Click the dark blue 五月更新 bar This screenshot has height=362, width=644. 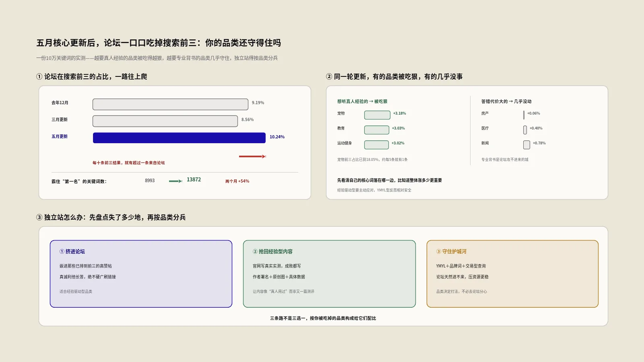point(179,138)
